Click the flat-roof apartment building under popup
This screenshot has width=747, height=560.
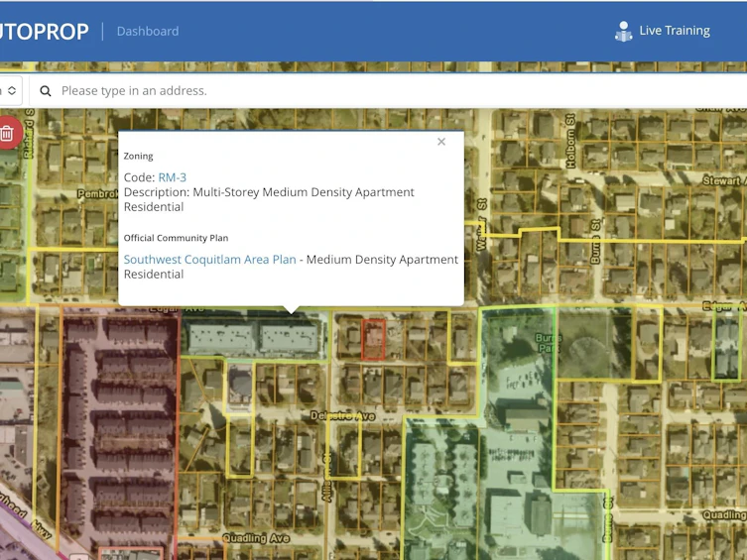[x=254, y=337]
